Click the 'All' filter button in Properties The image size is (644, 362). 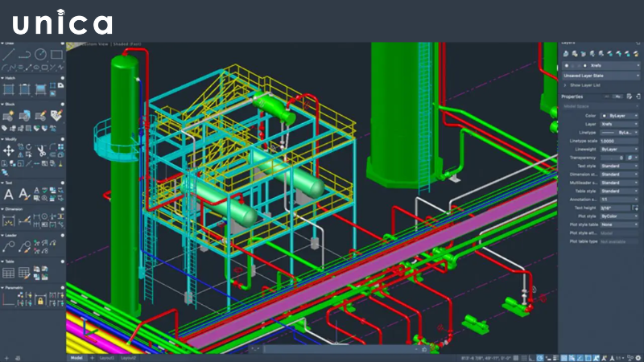pos(607,97)
